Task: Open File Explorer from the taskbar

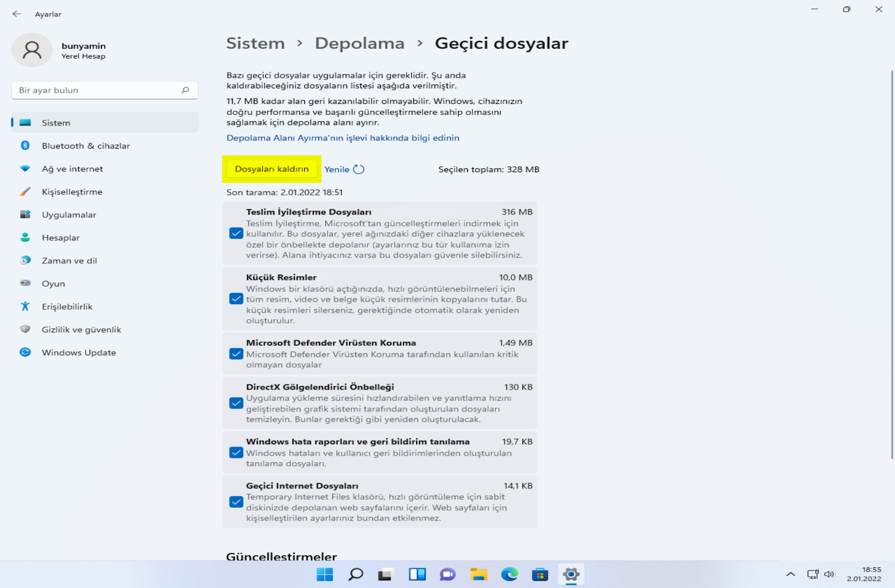Action: coord(478,574)
